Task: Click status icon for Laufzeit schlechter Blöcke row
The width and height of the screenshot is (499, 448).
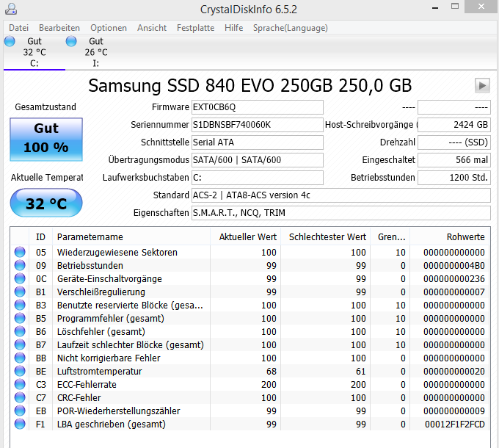Action: tap(20, 344)
